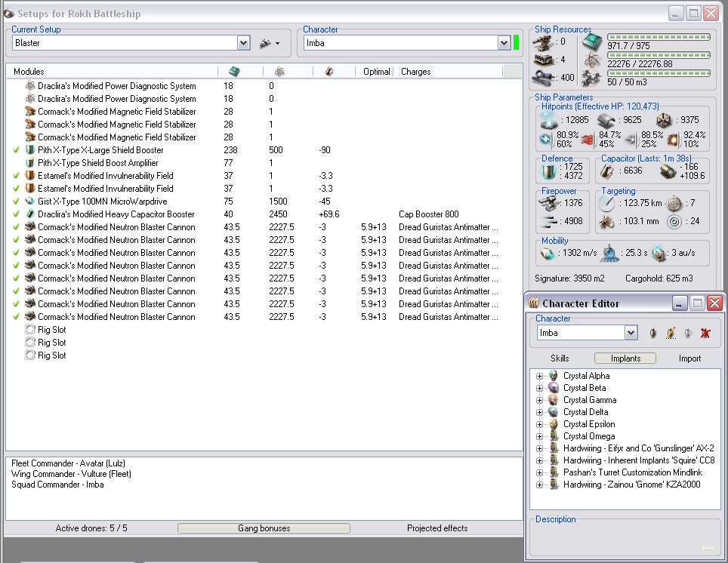
Task: Click the max velocity icon showing 1302 m/s
Action: pos(548,254)
